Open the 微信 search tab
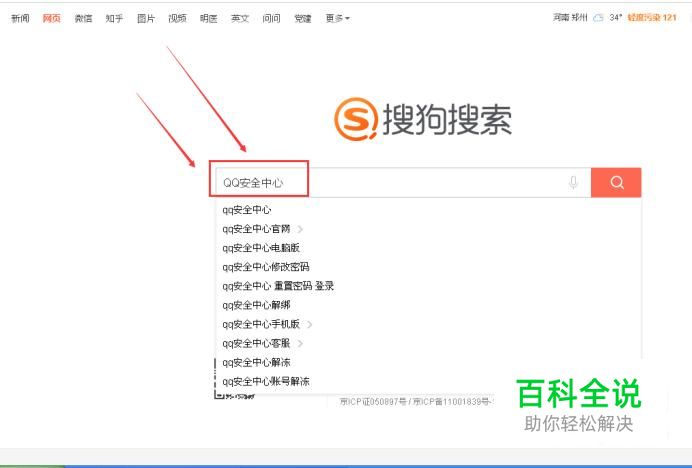692x468 pixels. click(83, 18)
